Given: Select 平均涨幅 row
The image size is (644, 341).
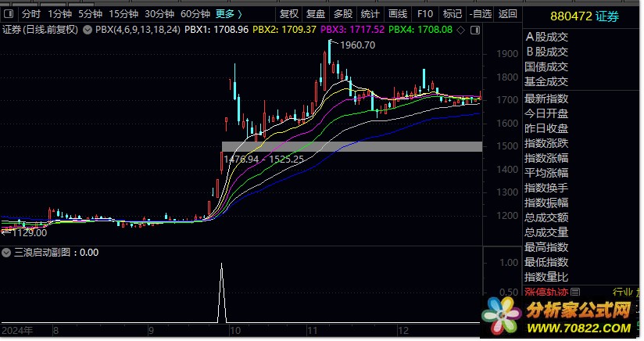Looking at the screenshot, I should 546,173.
